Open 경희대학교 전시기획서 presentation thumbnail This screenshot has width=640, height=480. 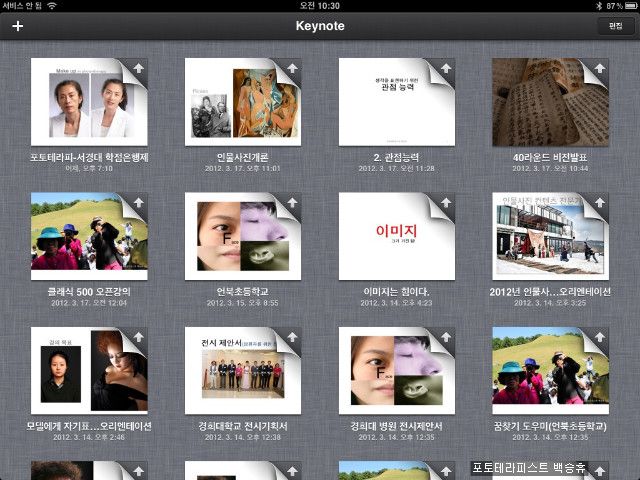(x=243, y=371)
